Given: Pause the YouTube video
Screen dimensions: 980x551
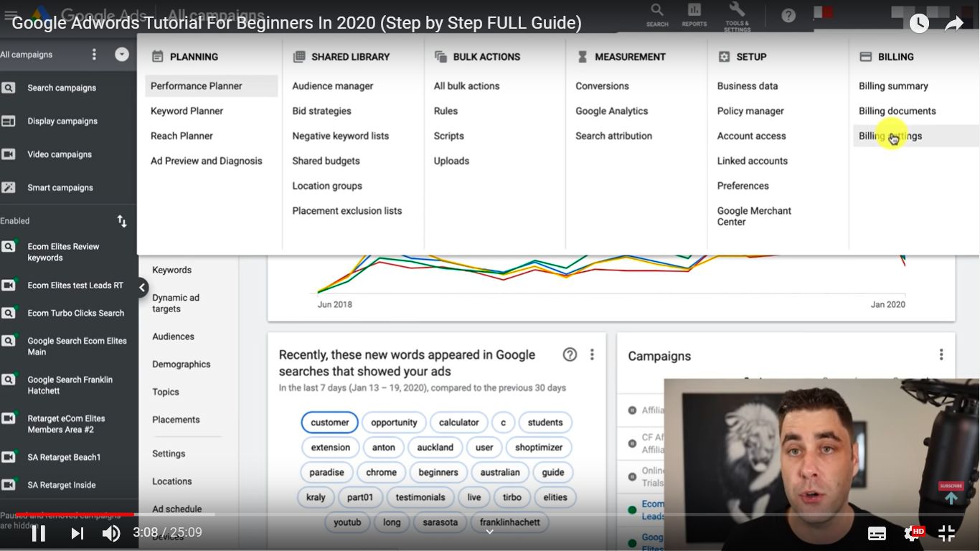Looking at the screenshot, I should click(39, 533).
